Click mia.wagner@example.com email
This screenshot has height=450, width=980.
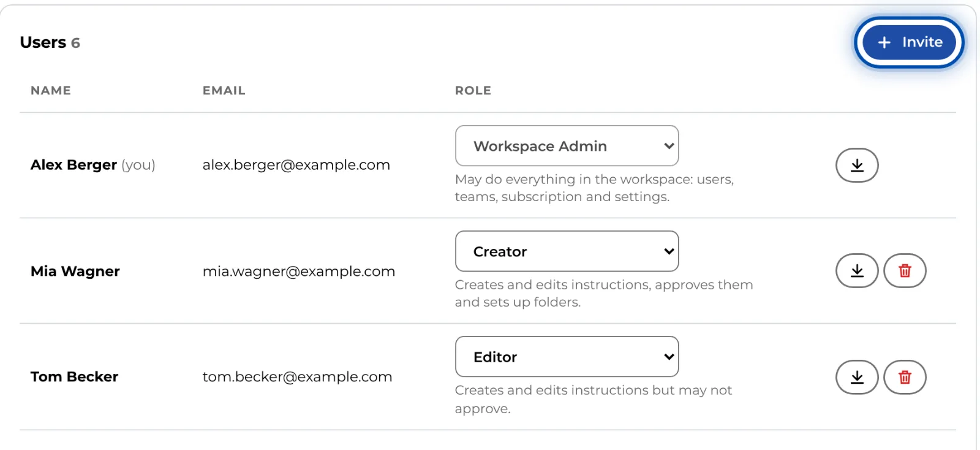tap(299, 271)
